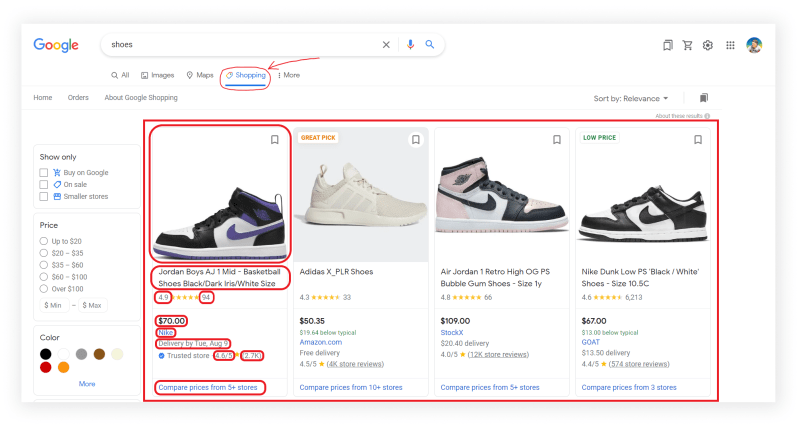The image size is (800, 426).
Task: Select the $20 – $35 price option
Action: (43, 253)
